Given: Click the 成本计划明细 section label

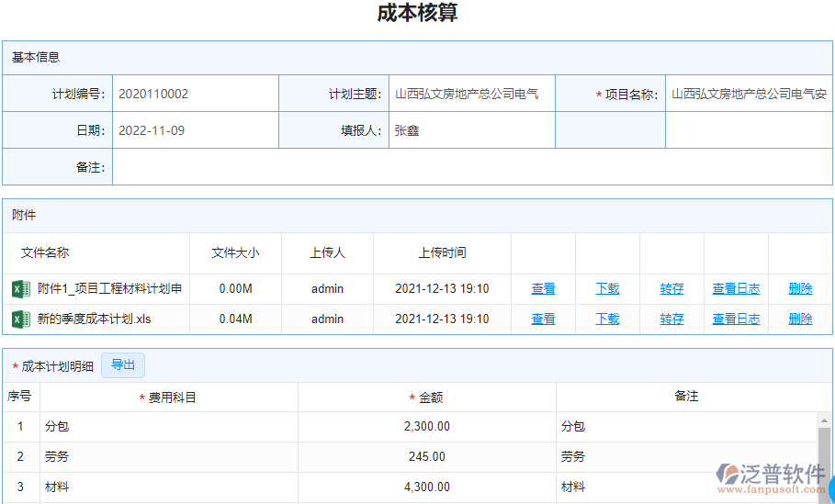Looking at the screenshot, I should point(58,366).
